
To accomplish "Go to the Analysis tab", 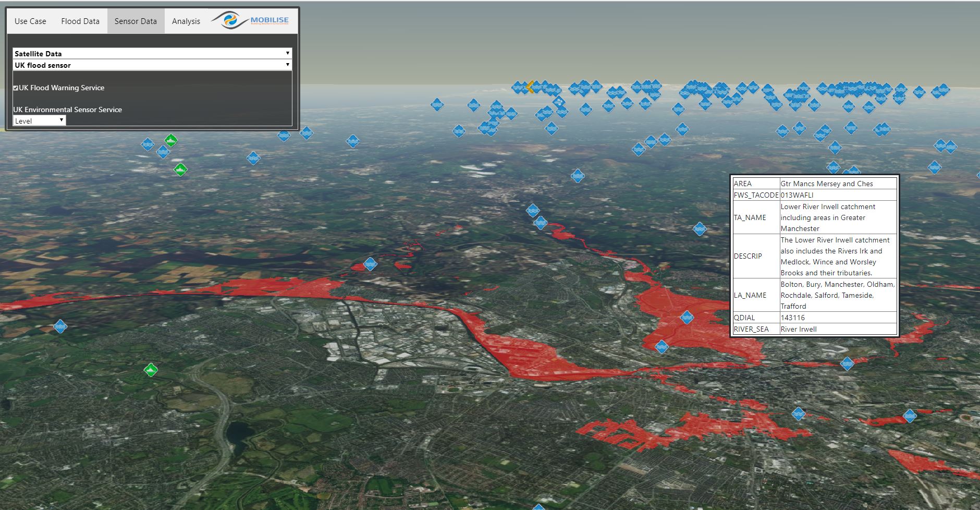I will coord(186,21).
